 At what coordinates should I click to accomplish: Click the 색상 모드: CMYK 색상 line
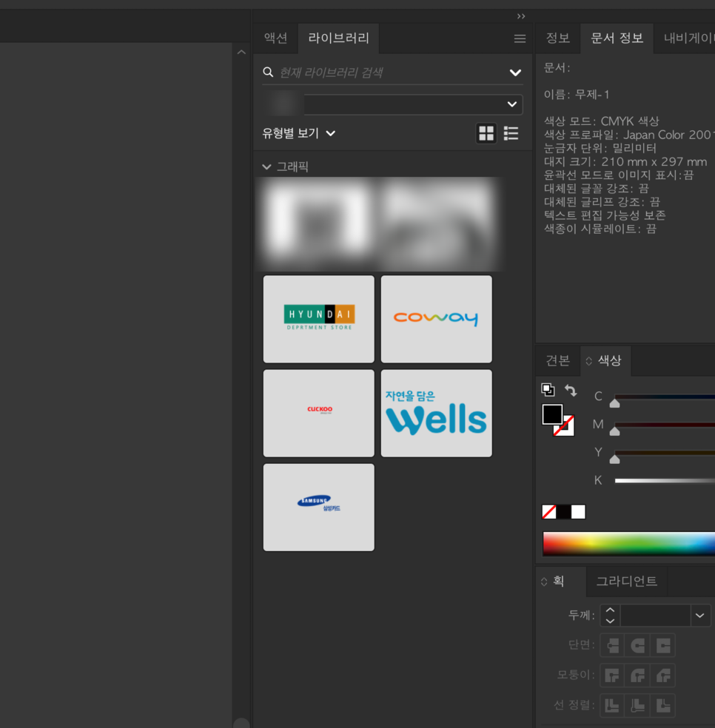coord(602,121)
